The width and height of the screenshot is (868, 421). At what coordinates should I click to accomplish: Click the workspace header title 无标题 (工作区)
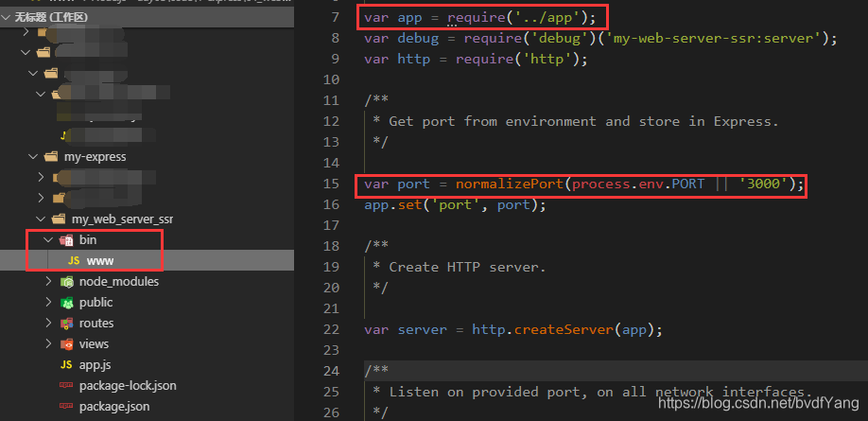[x=50, y=18]
